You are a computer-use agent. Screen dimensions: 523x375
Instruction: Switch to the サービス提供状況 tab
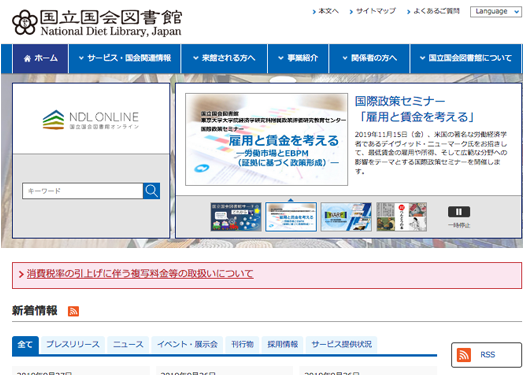click(x=342, y=345)
